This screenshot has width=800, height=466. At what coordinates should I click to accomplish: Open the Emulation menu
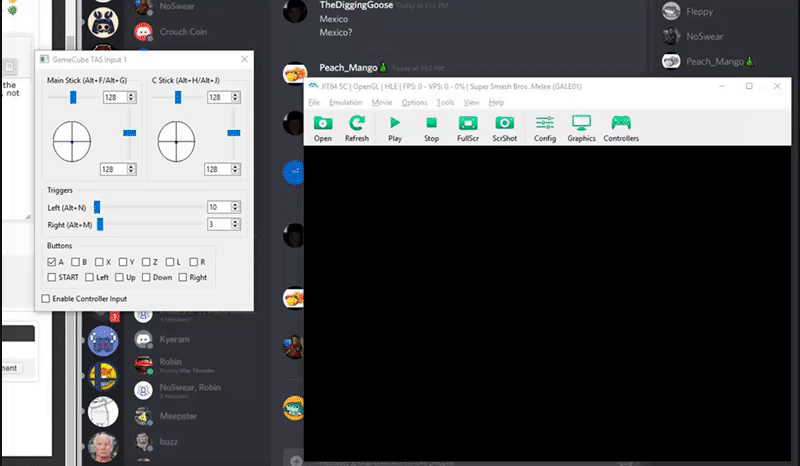click(x=345, y=103)
